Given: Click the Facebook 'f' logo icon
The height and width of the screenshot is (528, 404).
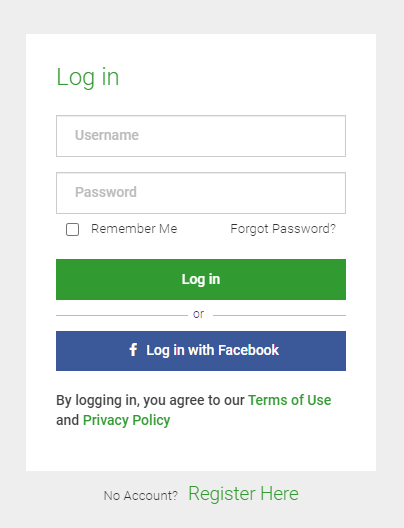Looking at the screenshot, I should (133, 350).
